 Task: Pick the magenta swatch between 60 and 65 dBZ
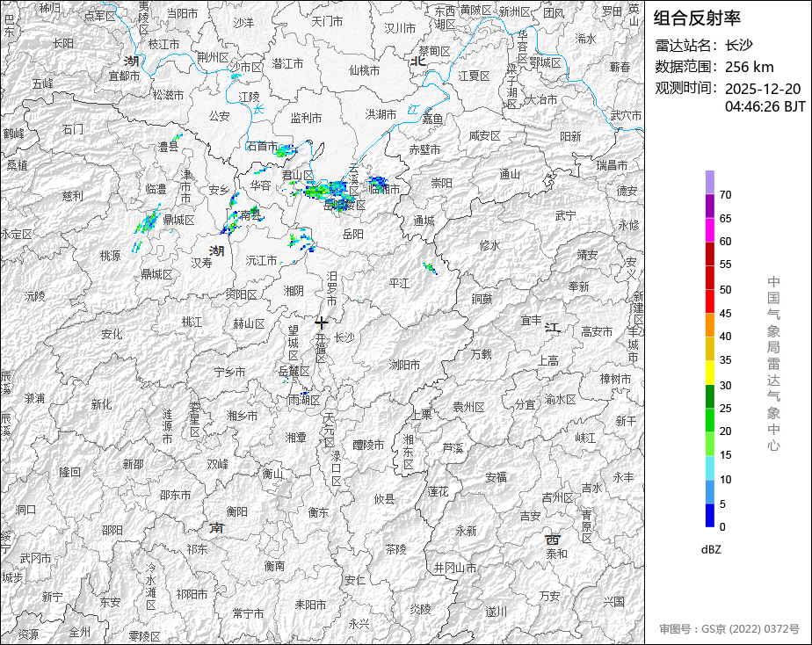[x=710, y=230]
